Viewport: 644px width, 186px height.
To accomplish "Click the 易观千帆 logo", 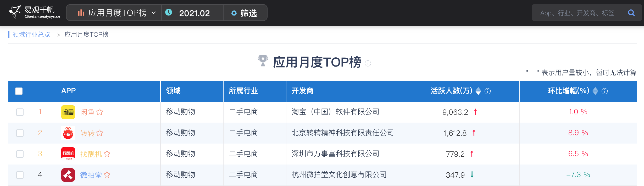I will click(x=35, y=12).
